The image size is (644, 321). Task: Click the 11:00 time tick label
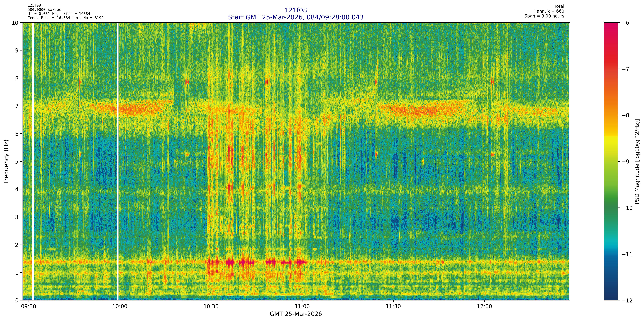pyautogui.click(x=302, y=307)
